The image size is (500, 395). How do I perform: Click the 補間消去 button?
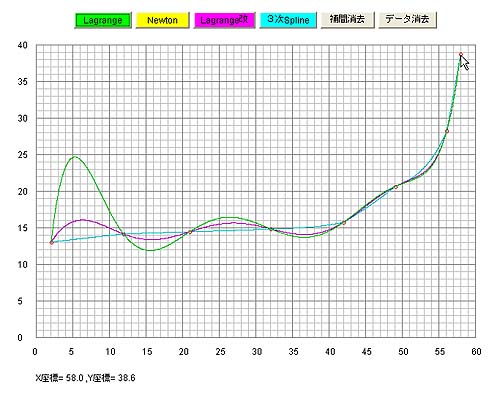tap(347, 20)
